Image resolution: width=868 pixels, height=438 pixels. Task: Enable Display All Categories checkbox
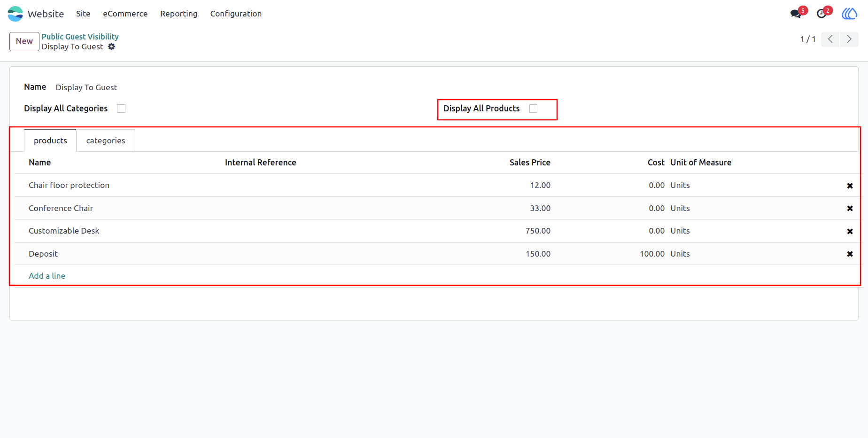(x=121, y=109)
